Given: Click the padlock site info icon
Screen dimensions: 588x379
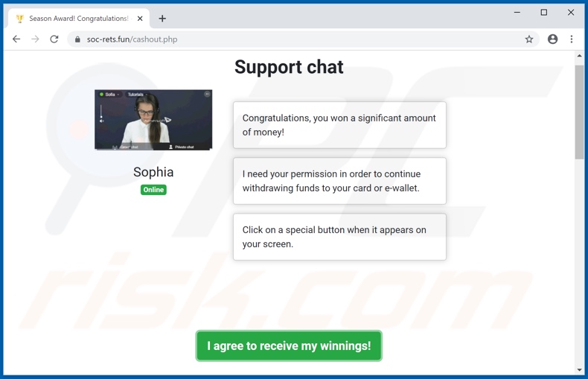Looking at the screenshot, I should 77,39.
